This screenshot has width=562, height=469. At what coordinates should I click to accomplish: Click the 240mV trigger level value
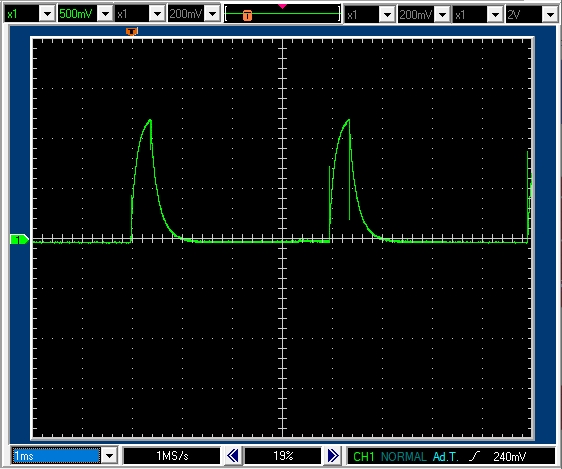509,456
